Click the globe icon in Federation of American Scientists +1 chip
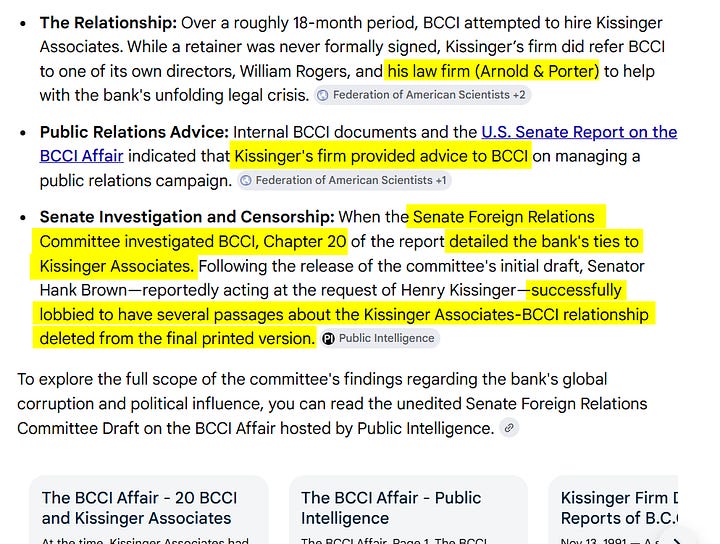Image resolution: width=720 pixels, height=544 pixels. pos(246,180)
